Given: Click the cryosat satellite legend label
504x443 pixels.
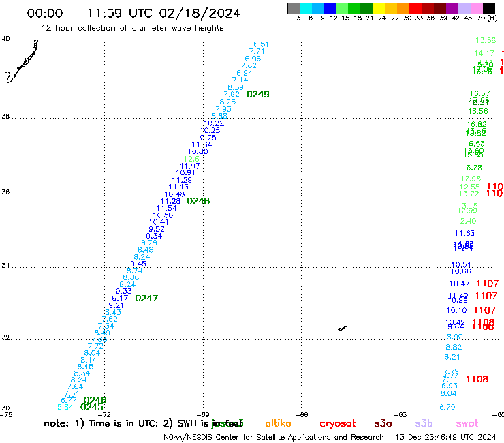Looking at the screenshot, I should (x=338, y=424).
